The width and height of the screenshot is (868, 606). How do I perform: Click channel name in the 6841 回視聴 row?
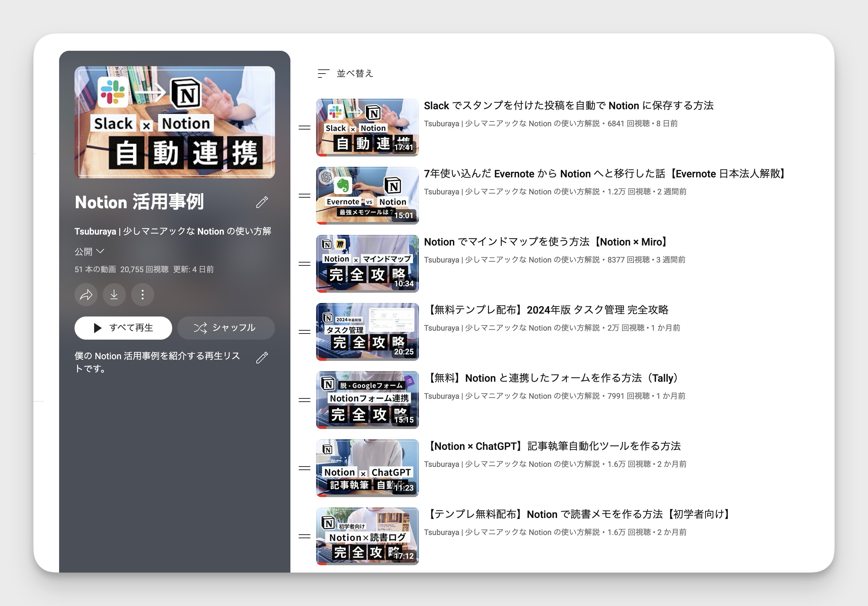click(511, 124)
